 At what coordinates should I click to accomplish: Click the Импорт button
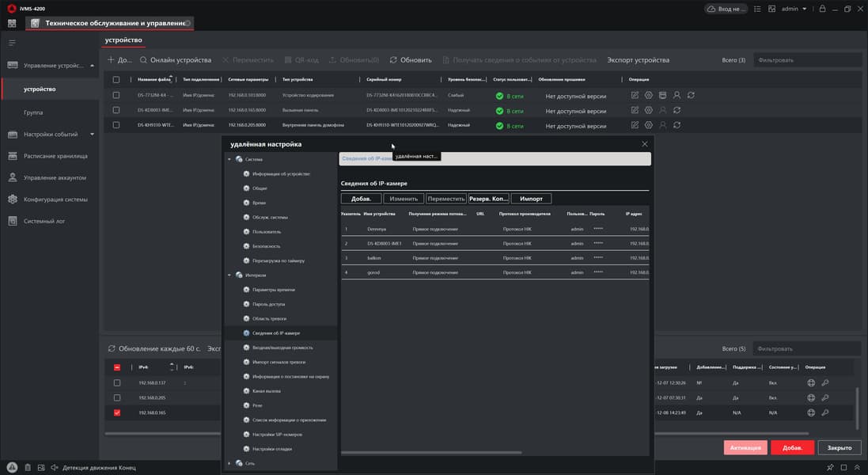click(531, 199)
